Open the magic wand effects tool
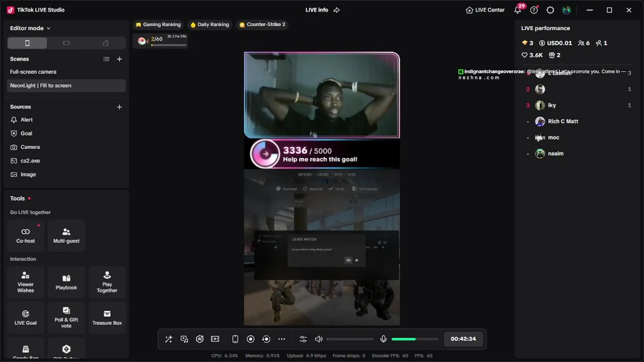Viewport: 644px width, 362px height. 169,339
